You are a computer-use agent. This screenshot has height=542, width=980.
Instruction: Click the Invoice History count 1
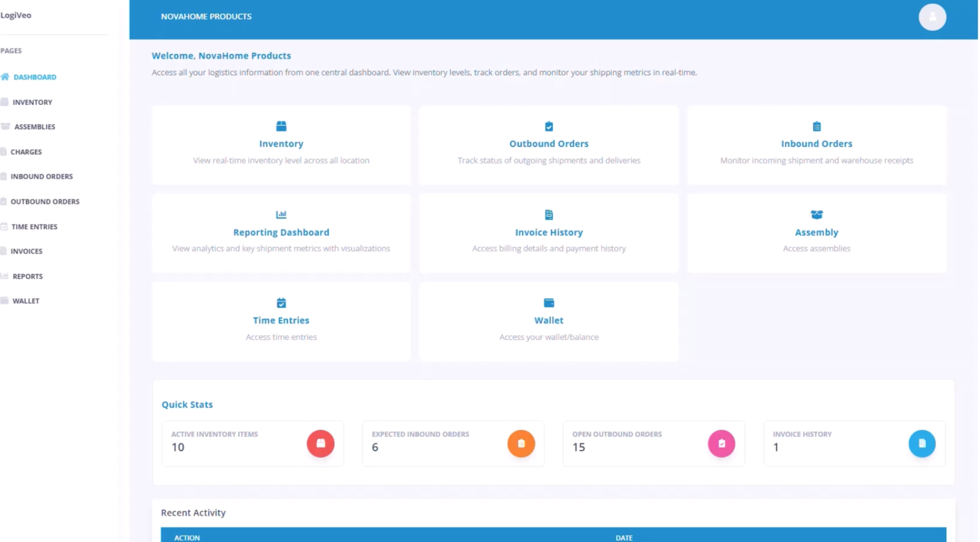click(775, 447)
